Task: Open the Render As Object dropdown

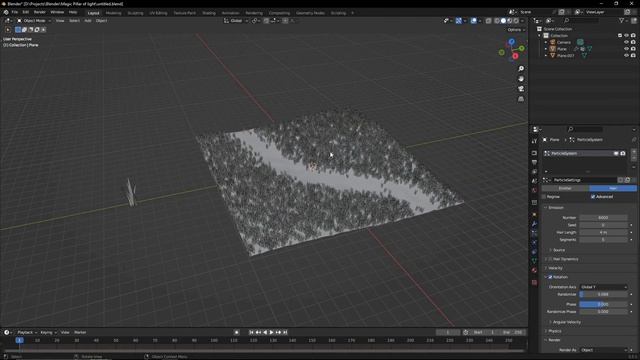Action: [603, 350]
